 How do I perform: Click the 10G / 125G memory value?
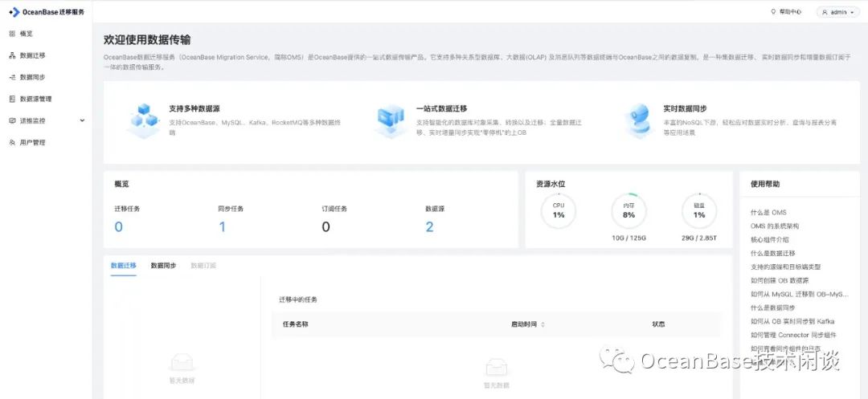tap(628, 238)
